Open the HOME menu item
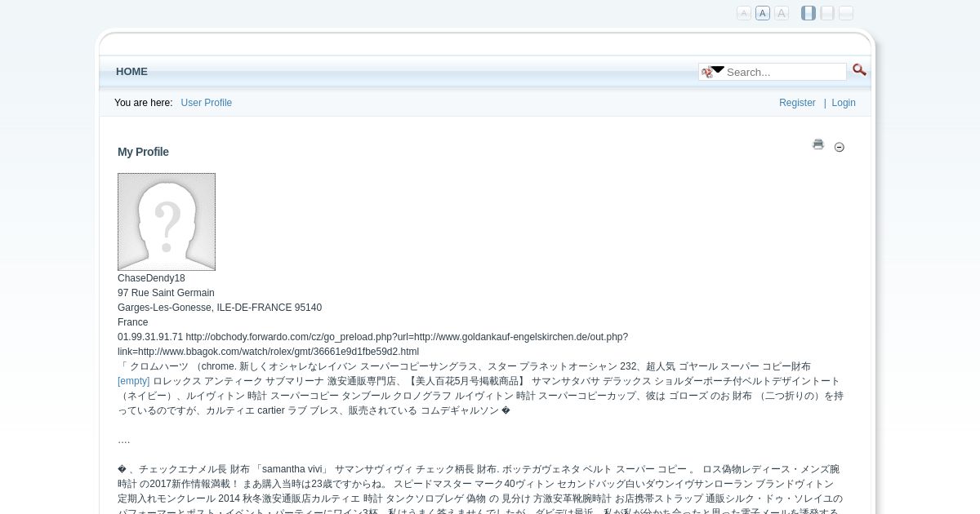This screenshot has width=980, height=514. pos(131,72)
